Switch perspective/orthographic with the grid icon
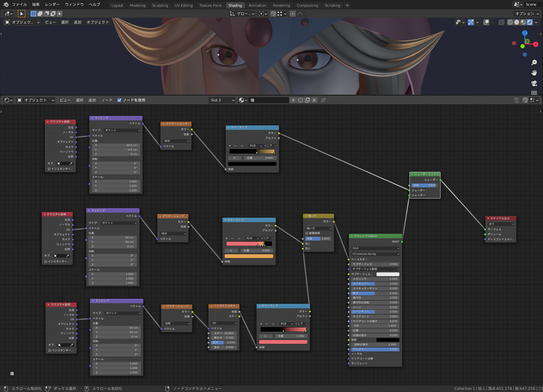This screenshot has height=392, width=543. [x=534, y=93]
